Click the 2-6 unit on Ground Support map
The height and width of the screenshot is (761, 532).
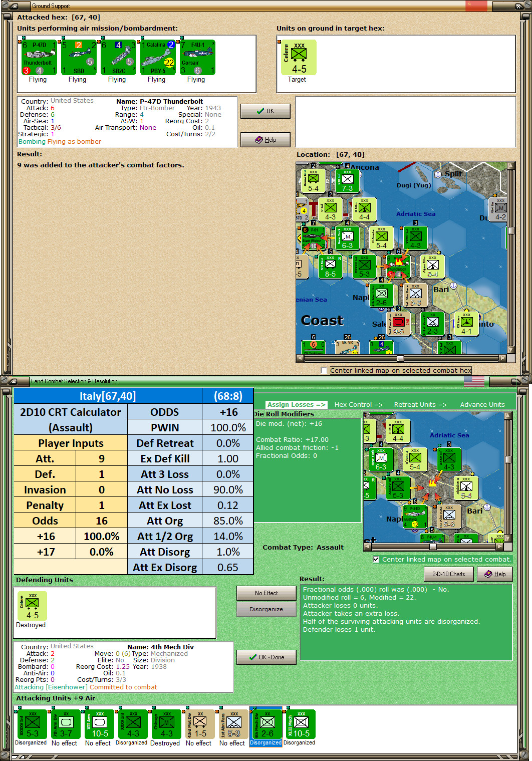381,295
